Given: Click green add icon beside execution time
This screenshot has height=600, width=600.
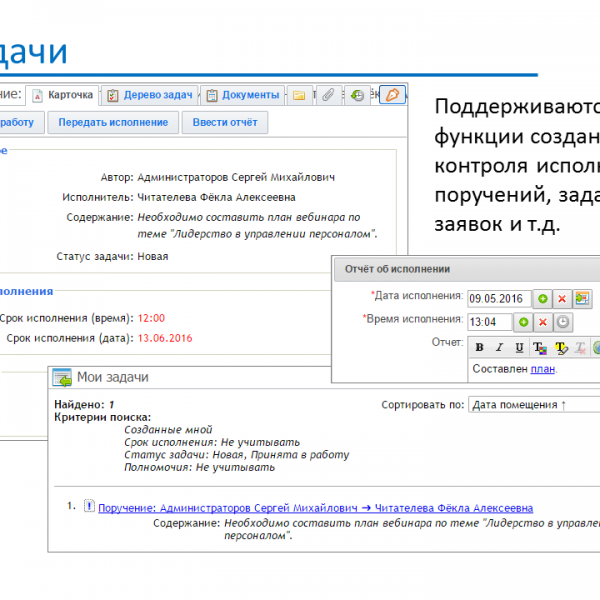Looking at the screenshot, I should click(x=522, y=322).
